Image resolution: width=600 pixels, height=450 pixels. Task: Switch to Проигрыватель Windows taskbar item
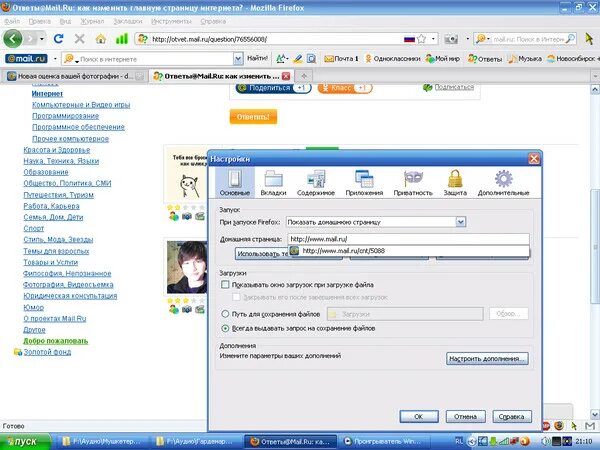(x=385, y=442)
